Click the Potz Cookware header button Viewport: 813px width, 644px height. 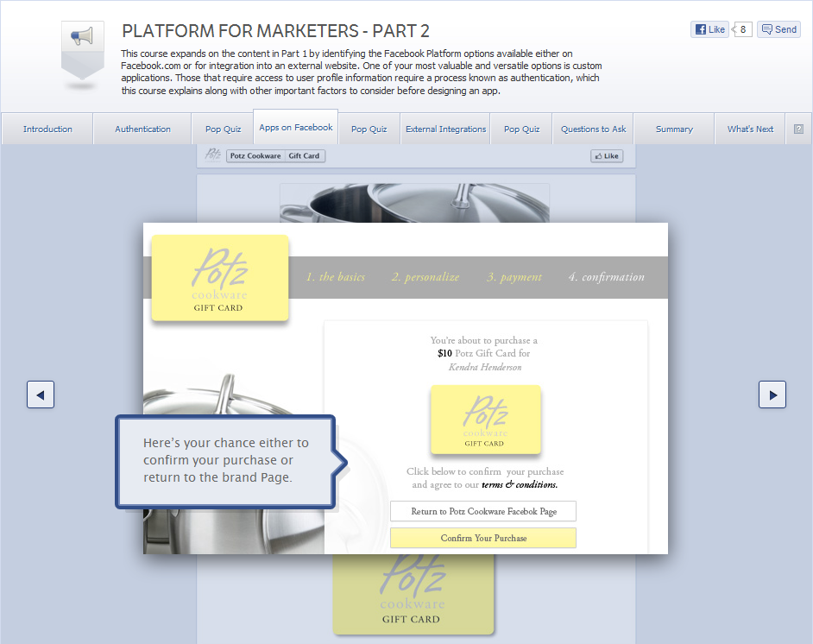[255, 156]
